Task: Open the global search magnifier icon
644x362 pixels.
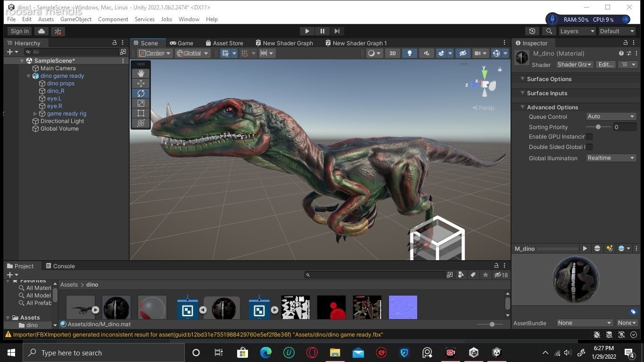Action: tap(549, 31)
